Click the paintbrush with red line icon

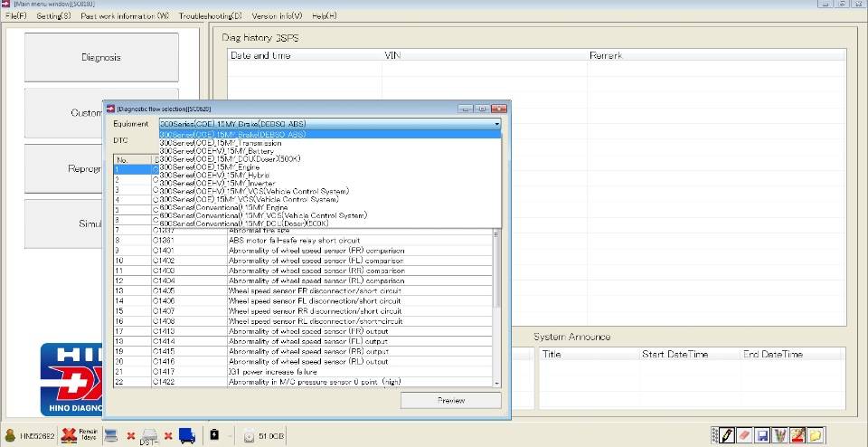point(797,435)
